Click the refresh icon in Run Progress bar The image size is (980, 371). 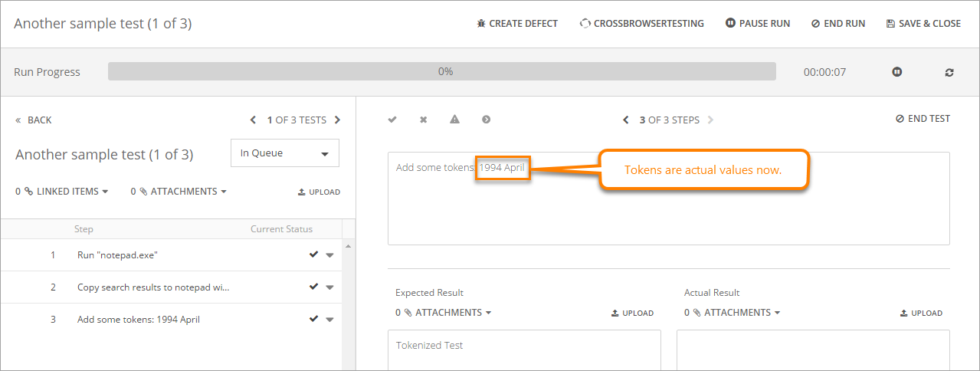tap(949, 72)
